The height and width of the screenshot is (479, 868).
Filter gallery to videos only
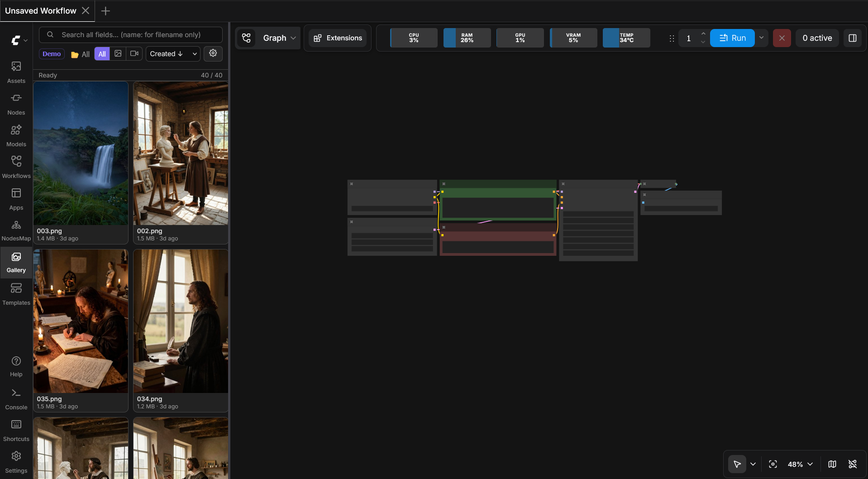pos(134,54)
